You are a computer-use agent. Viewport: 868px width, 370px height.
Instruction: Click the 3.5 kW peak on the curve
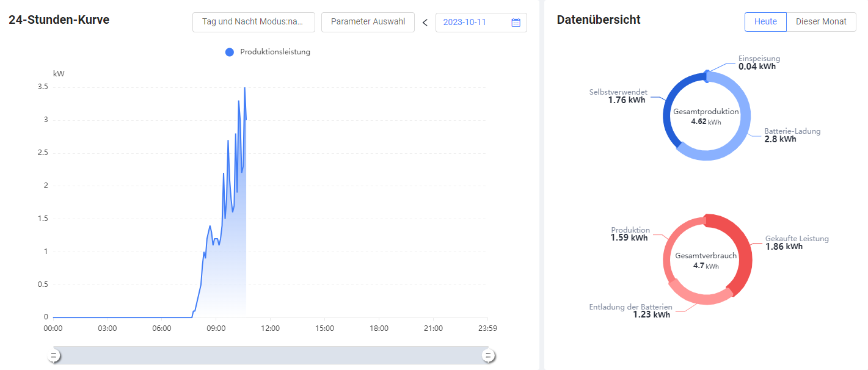point(245,88)
